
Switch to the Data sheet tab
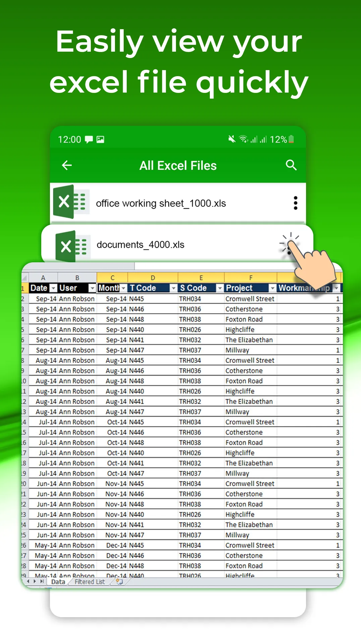(58, 582)
